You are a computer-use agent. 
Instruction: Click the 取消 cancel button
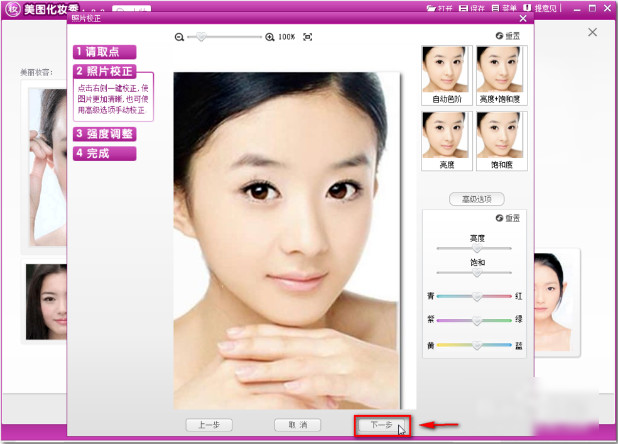pyautogui.click(x=297, y=425)
